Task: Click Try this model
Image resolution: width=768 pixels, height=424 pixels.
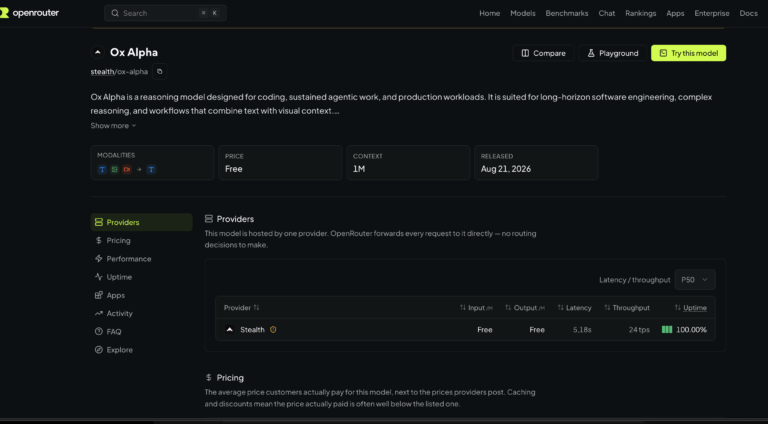Action: point(688,53)
